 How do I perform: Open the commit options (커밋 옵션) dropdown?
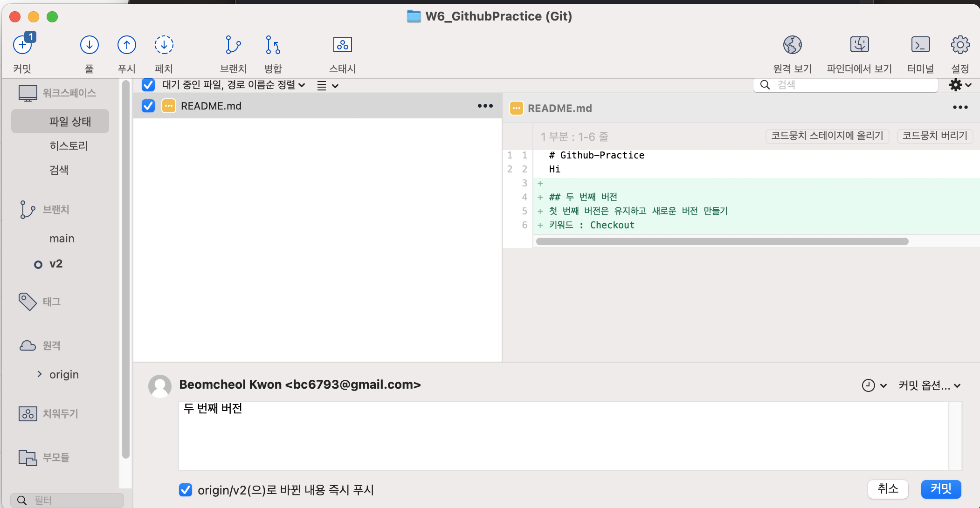click(929, 385)
